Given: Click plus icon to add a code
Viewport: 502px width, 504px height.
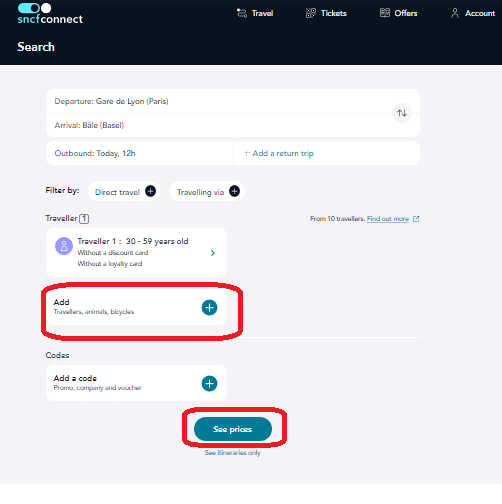Looking at the screenshot, I should (209, 383).
